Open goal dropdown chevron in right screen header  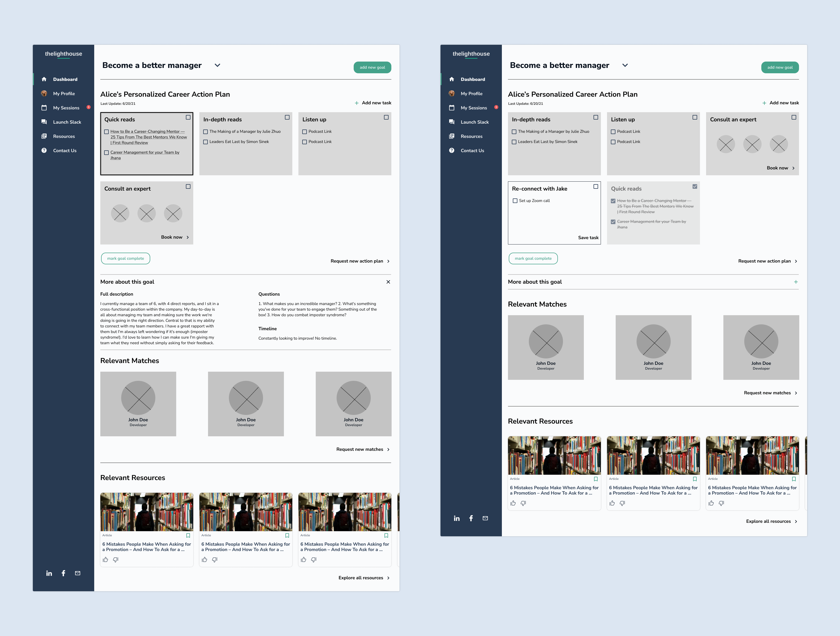click(625, 65)
